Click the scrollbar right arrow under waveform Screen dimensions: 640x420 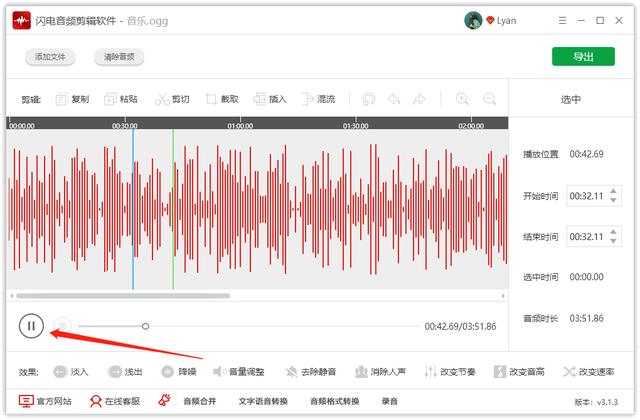click(x=503, y=296)
